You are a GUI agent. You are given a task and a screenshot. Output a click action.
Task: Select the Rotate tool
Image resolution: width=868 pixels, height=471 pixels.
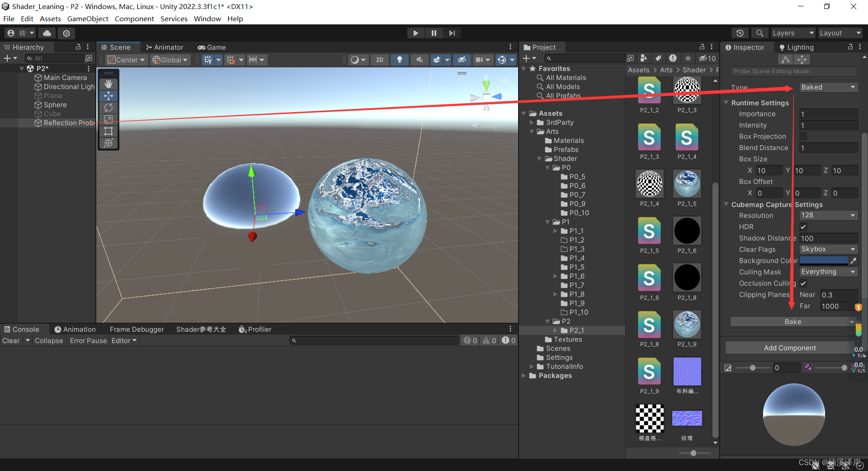(108, 108)
